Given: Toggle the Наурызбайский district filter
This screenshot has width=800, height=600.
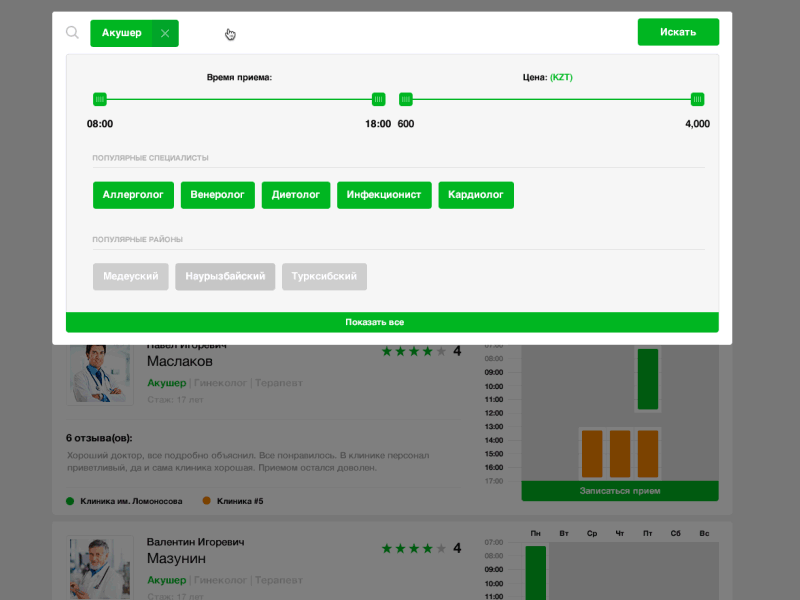Looking at the screenshot, I should point(225,277).
